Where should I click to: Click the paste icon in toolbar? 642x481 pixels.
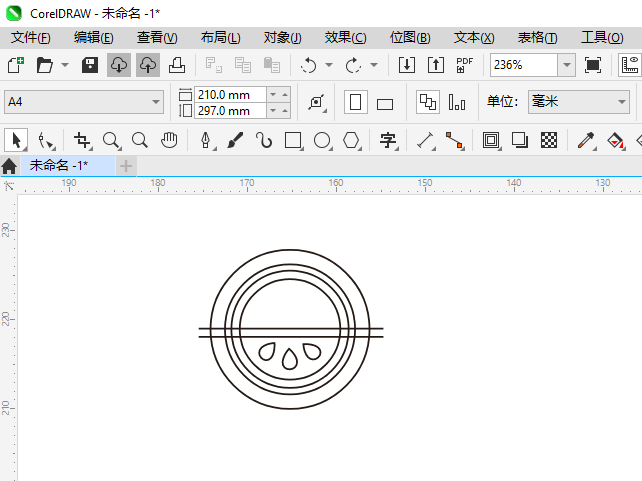tap(272, 65)
